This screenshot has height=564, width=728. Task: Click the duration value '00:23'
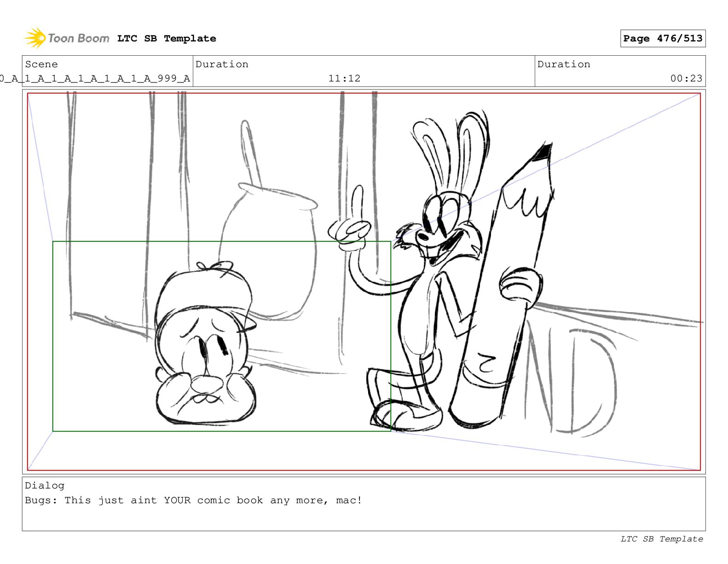[x=686, y=79]
